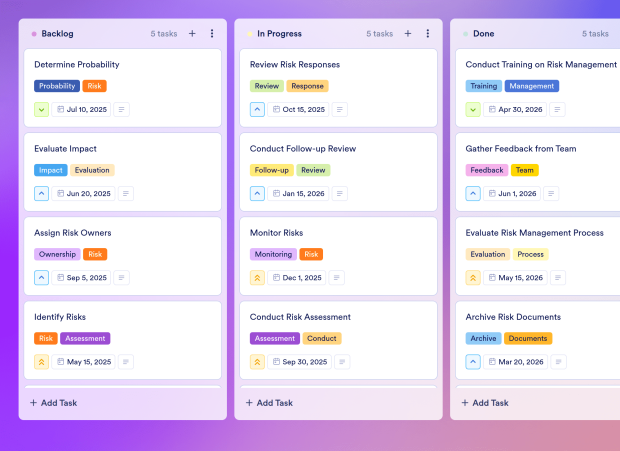The image size is (620, 451).
Task: Click Add Task in the Backlog column
Action: [x=54, y=403]
